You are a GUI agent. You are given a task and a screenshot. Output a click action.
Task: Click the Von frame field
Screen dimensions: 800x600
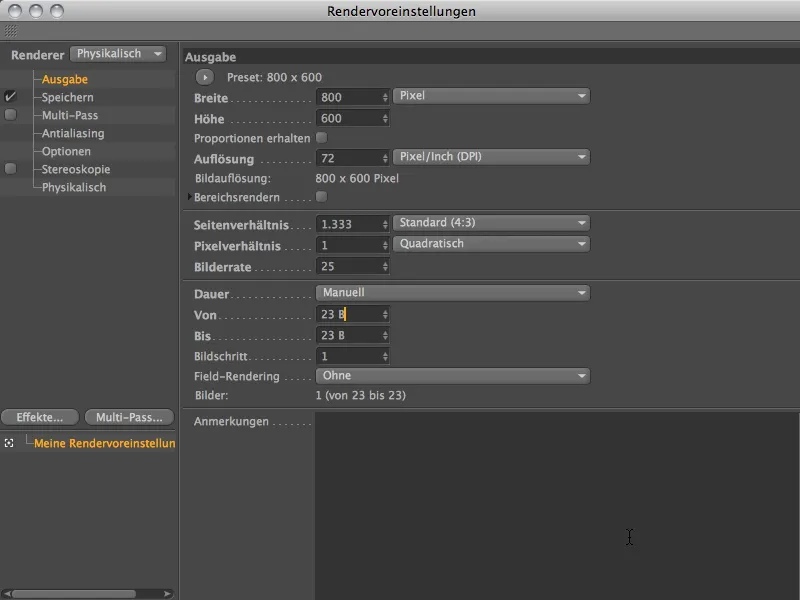(348, 314)
